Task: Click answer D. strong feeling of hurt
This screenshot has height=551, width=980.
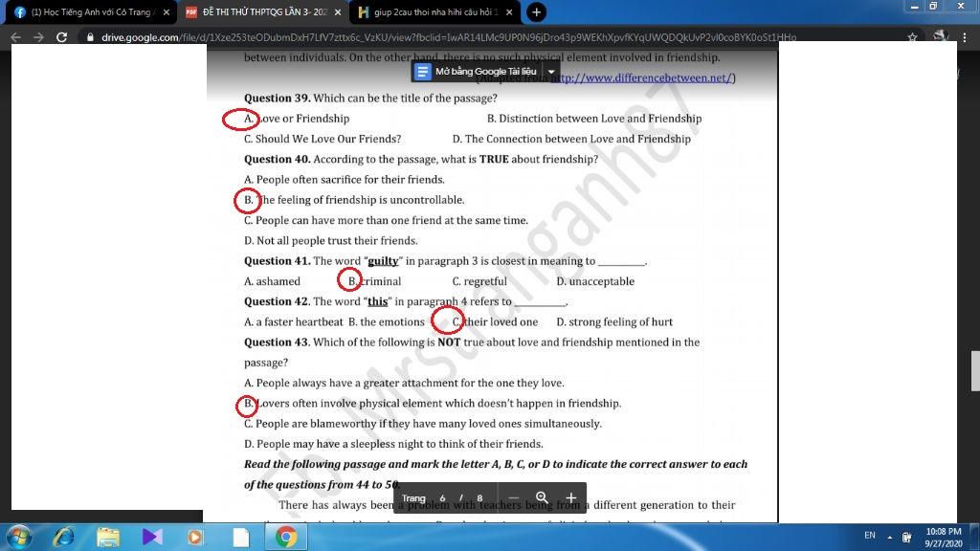Action: (614, 321)
